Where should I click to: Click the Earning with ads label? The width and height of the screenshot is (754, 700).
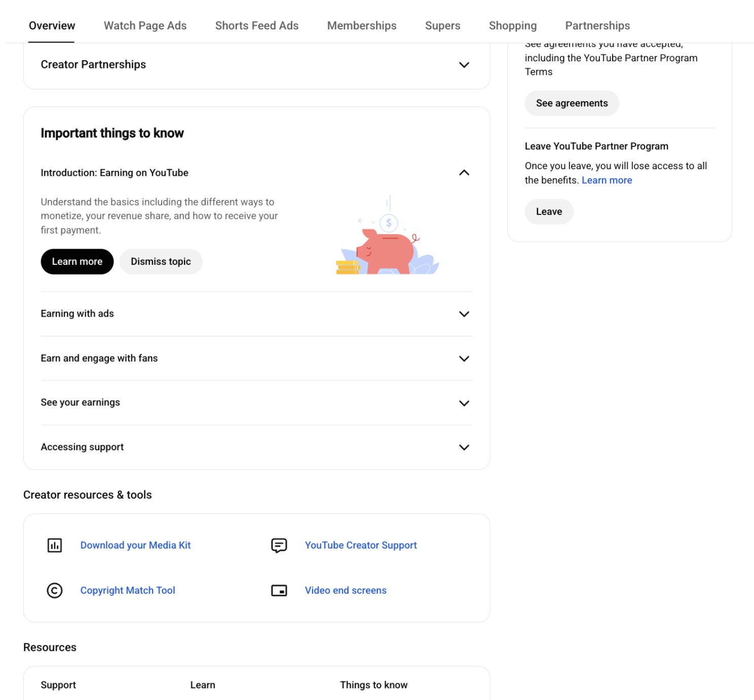77,314
